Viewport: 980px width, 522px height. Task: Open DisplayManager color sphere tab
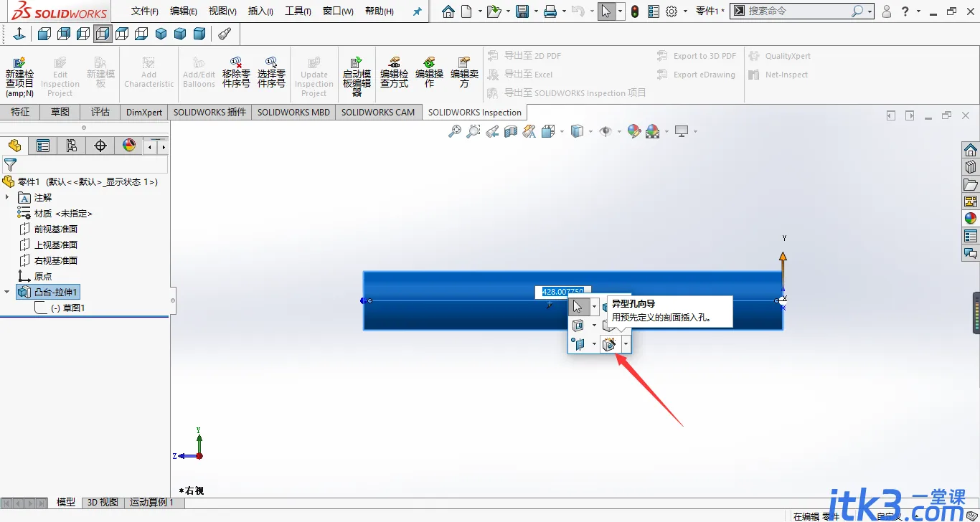[x=129, y=146]
